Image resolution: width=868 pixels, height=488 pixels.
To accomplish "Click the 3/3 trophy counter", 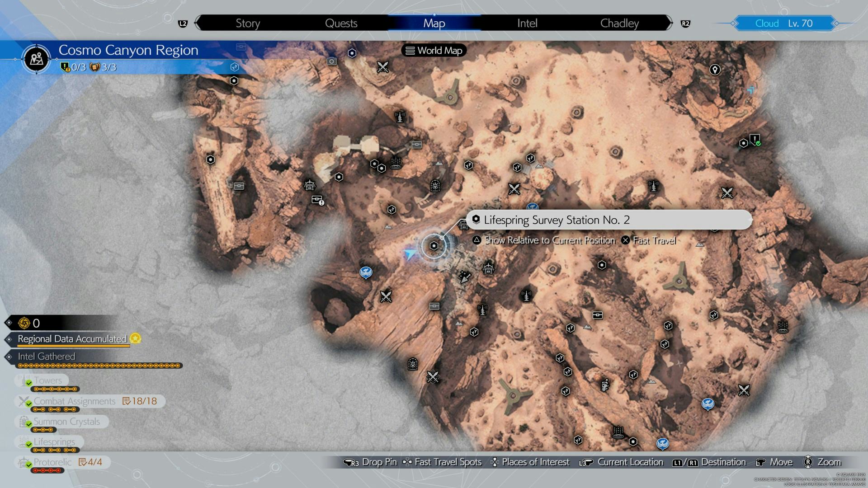I will pos(103,67).
